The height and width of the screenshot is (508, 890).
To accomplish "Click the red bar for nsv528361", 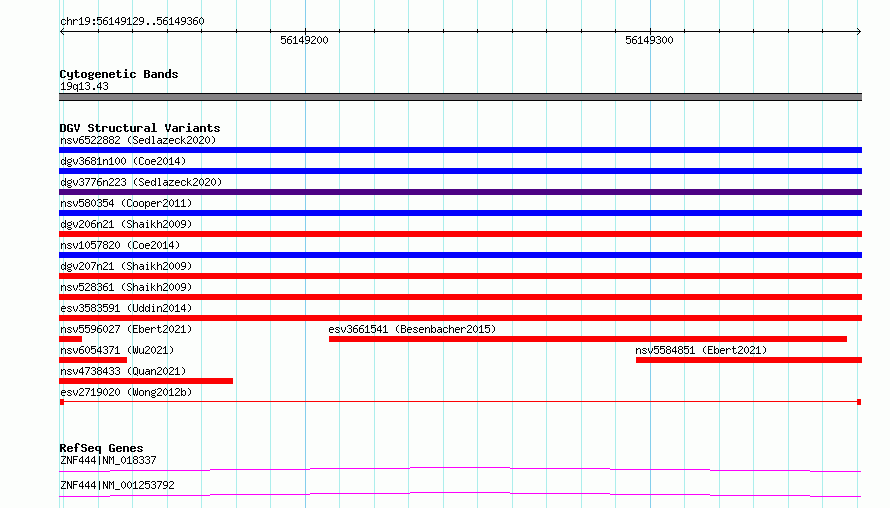I will pos(460,297).
